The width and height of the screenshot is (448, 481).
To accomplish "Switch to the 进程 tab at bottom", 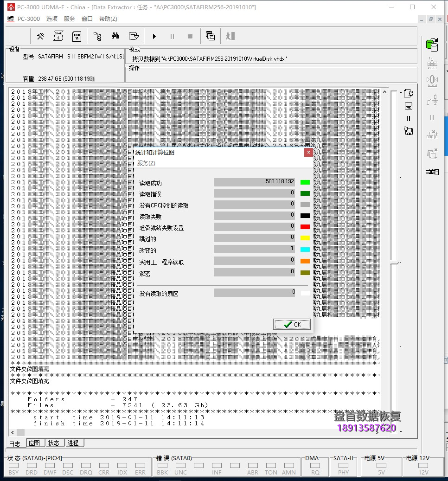I will tap(73, 443).
